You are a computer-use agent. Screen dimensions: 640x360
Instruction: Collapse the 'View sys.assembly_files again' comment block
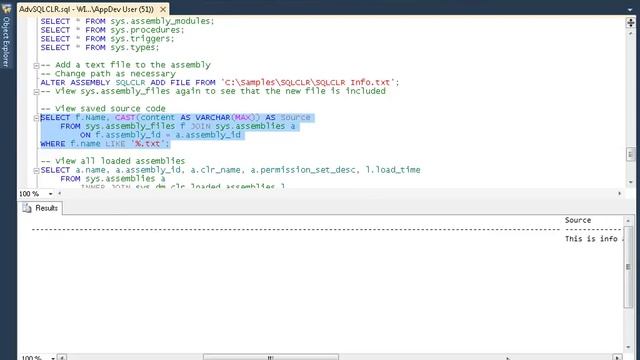click(36, 92)
